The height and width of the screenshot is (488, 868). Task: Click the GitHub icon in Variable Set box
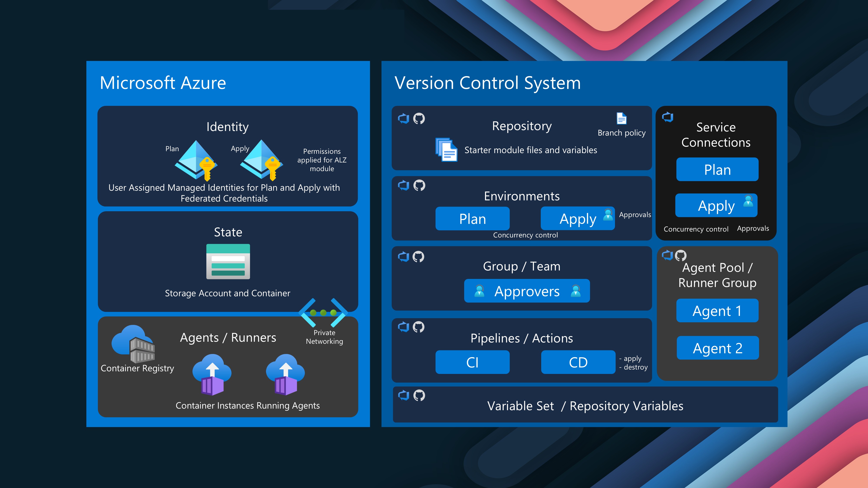click(419, 395)
